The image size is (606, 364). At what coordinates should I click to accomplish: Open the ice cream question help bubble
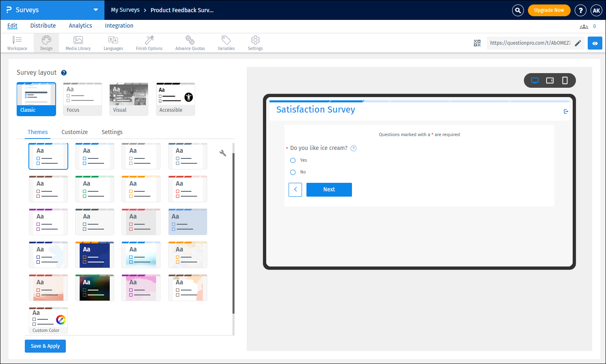pyautogui.click(x=353, y=148)
